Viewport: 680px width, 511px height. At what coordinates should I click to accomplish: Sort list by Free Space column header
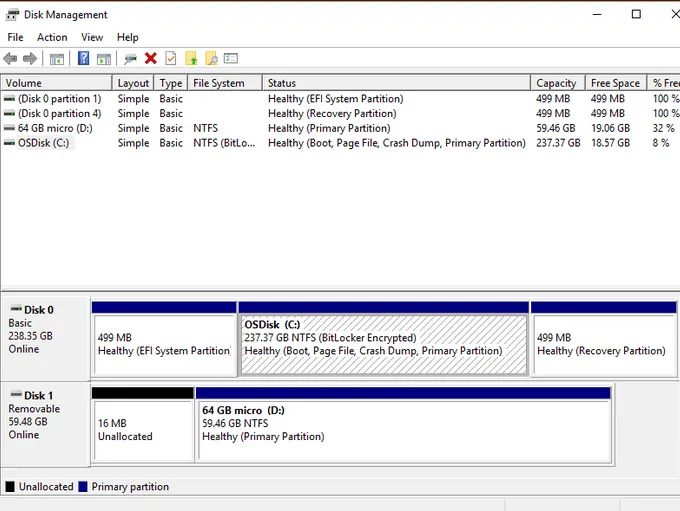615,83
